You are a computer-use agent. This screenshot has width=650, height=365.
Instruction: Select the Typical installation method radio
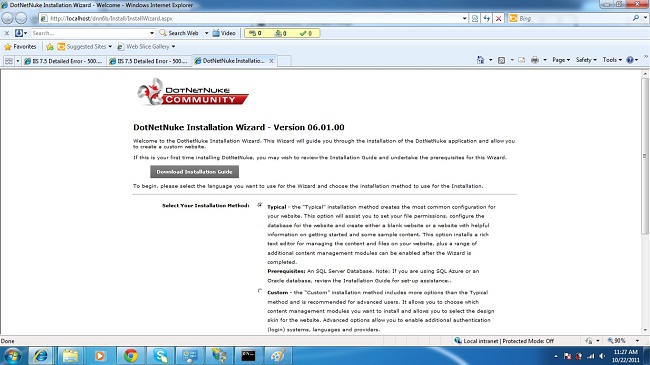(x=260, y=205)
